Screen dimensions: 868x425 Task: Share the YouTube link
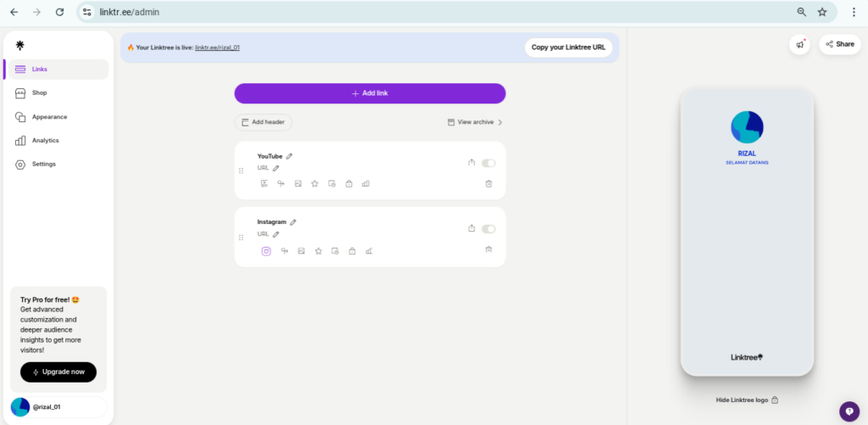point(471,162)
